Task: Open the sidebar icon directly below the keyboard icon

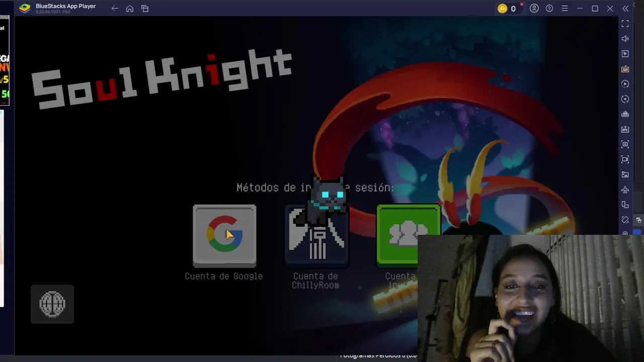Action: click(625, 84)
